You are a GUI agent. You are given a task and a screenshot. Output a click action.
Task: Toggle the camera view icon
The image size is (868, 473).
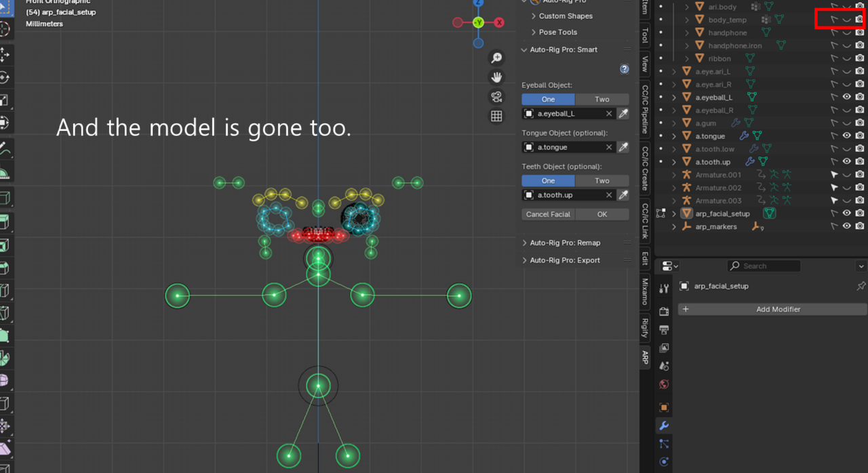[496, 97]
